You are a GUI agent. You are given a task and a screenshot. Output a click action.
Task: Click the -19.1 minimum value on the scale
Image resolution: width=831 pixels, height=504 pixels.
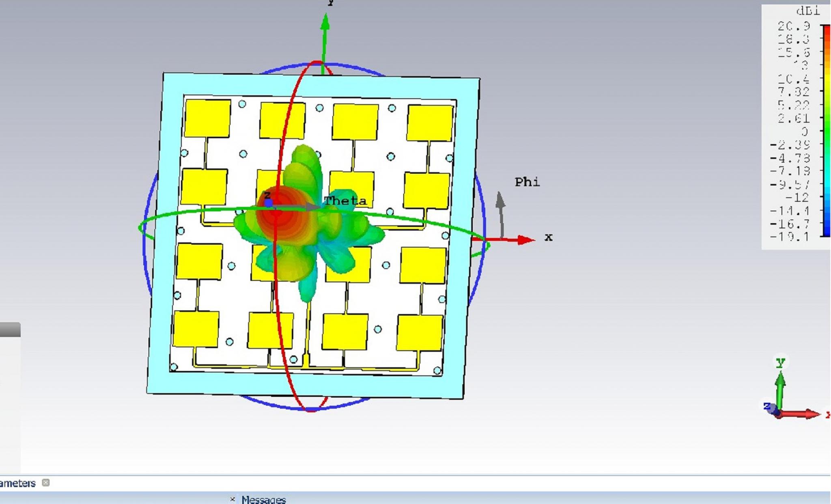790,237
